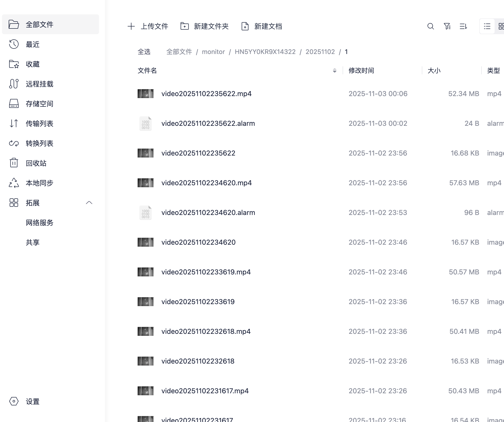This screenshot has height=422, width=504.
Task: Switch to grid view layout
Action: coord(501,26)
